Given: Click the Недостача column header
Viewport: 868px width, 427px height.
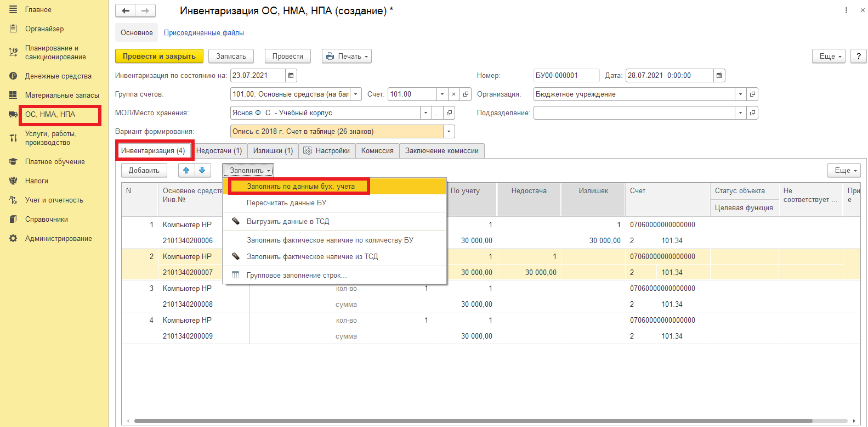Looking at the screenshot, I should pos(529,191).
